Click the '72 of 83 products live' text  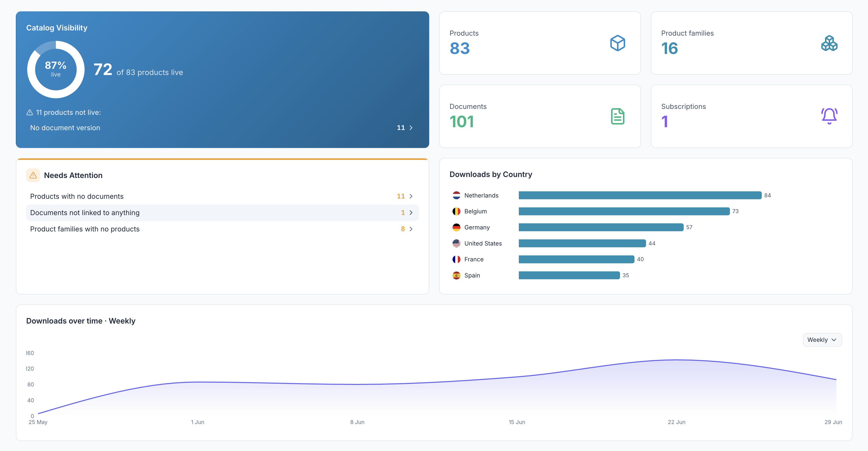(138, 70)
